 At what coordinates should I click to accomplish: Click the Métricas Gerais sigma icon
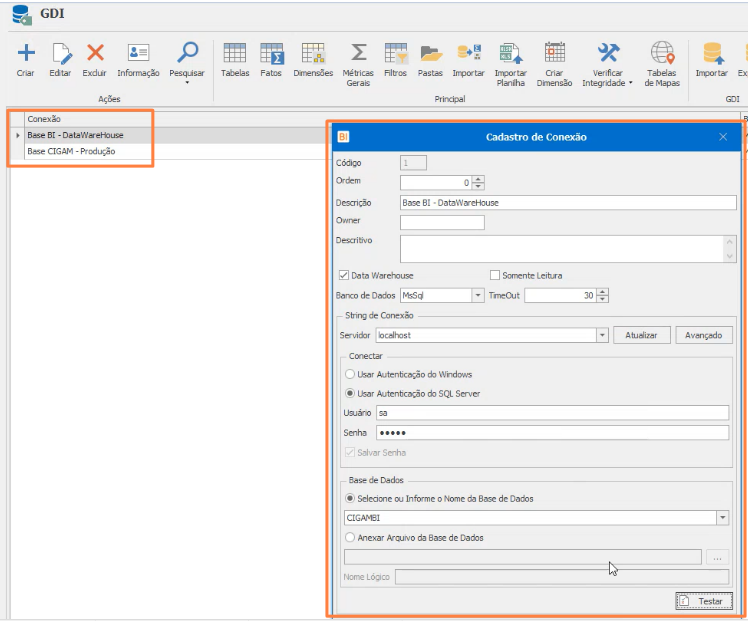coord(358,53)
